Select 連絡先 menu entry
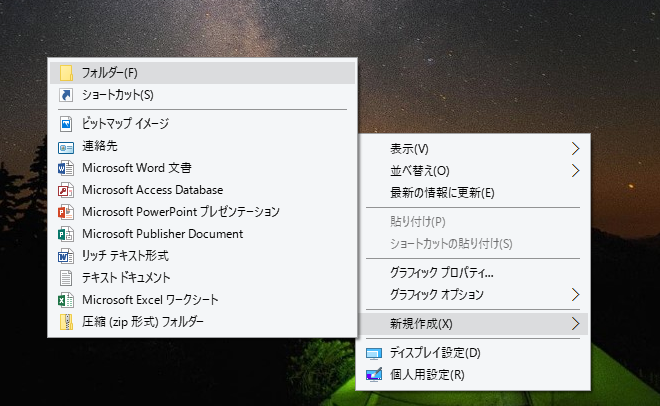This screenshot has height=406, width=660. pyautogui.click(x=202, y=146)
